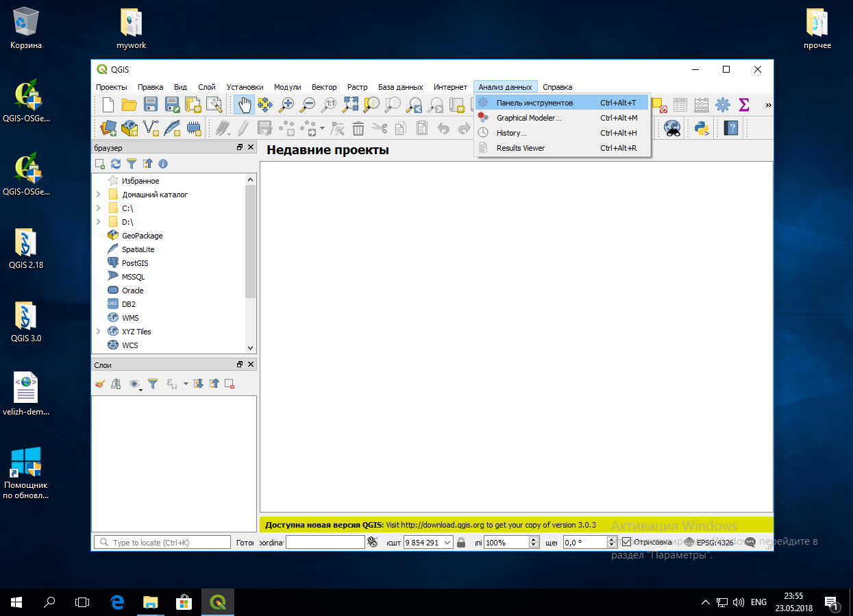Toggle mouse extents icon next to coordinate field
Image resolution: width=853 pixels, height=616 pixels.
373,542
